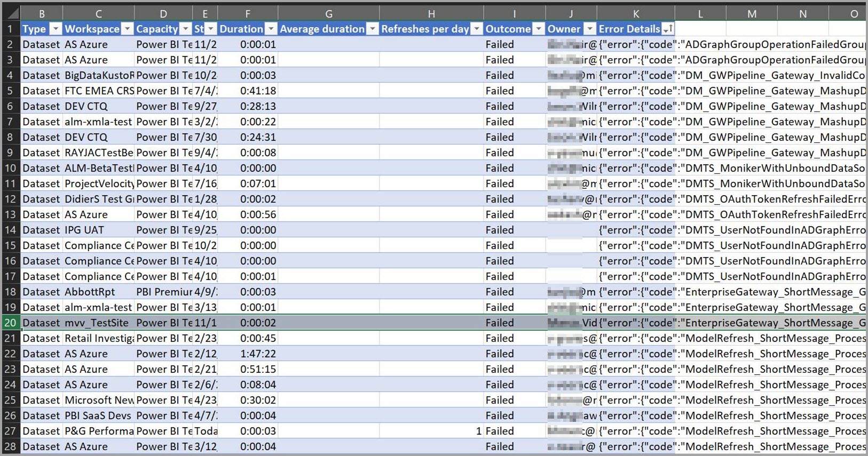
Task: Click the Select All corner button
Action: tap(10, 14)
